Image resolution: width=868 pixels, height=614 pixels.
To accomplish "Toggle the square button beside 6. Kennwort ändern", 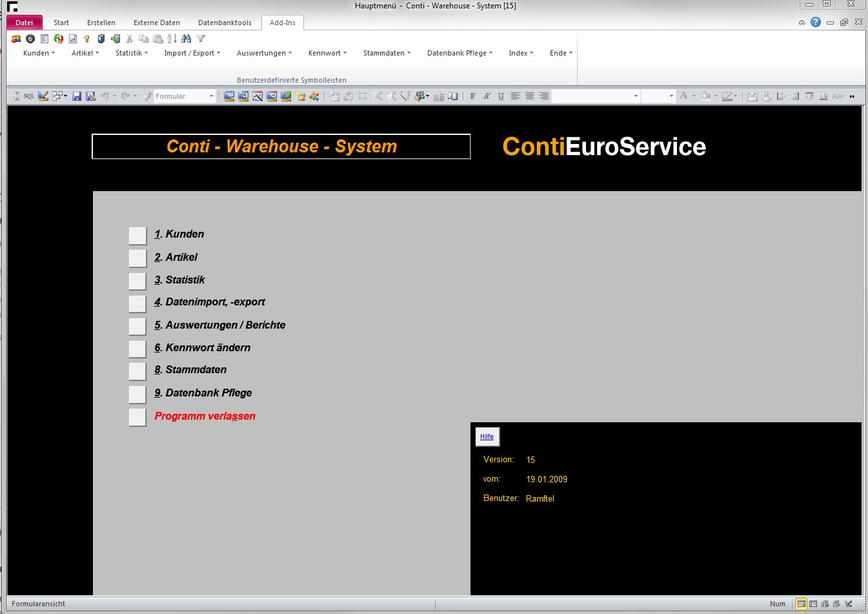I will click(137, 349).
